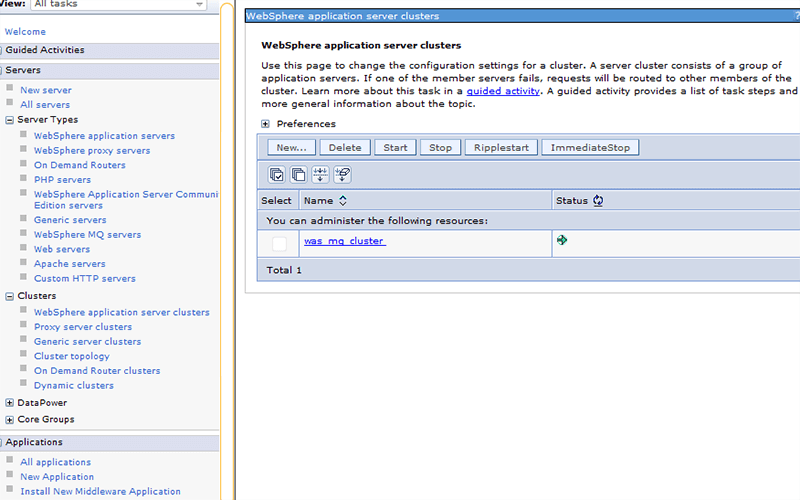Open New server in navigation
Viewport: 800px width, 500px height.
point(46,90)
